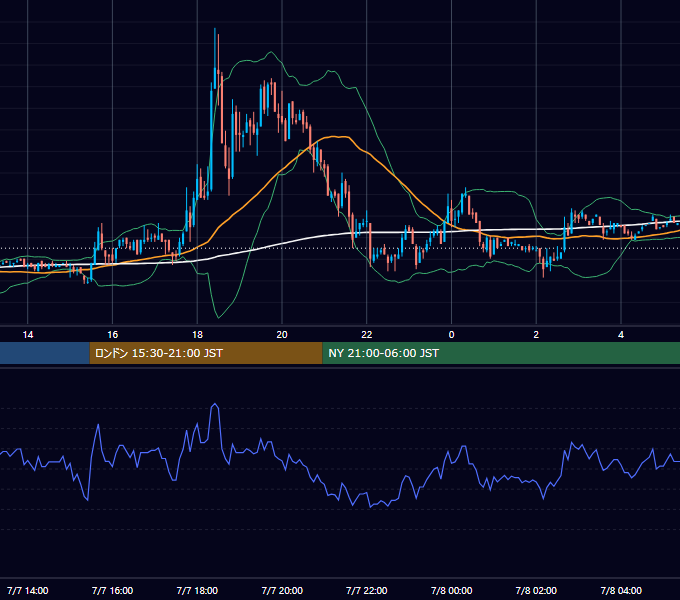
Task: Click the 4 hour label on price chart
Action: tap(621, 335)
